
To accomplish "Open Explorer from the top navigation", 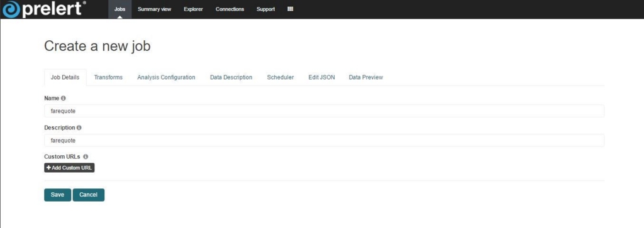I will 194,9.
